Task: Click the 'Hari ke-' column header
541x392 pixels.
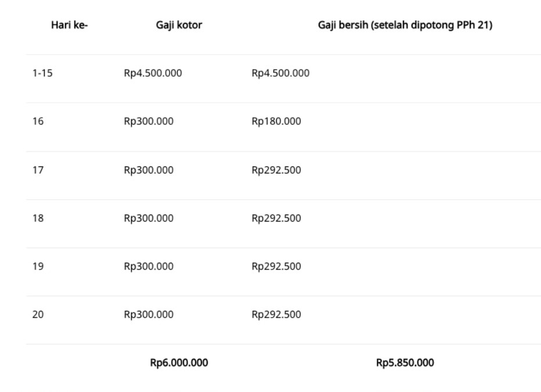Action: click(69, 25)
